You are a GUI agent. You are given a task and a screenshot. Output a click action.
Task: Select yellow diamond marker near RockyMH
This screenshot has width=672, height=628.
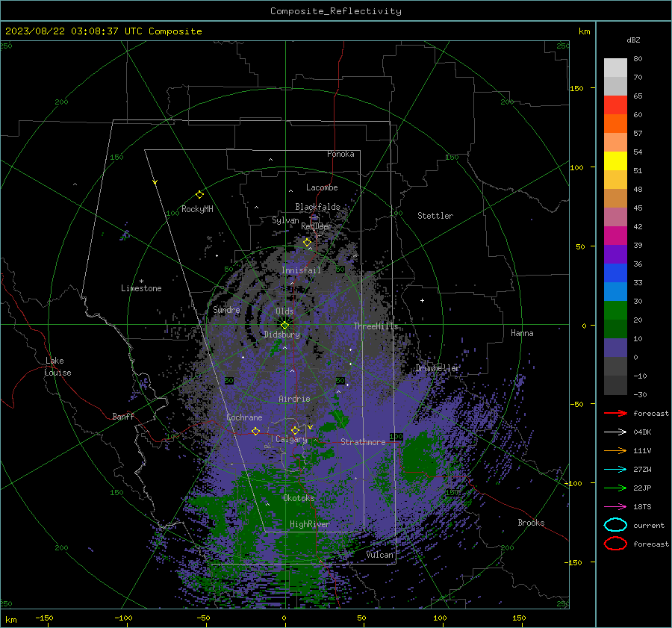(x=199, y=195)
